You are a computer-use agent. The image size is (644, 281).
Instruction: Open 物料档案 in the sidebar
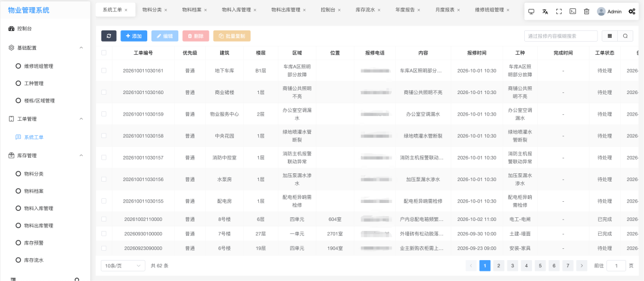pos(33,191)
